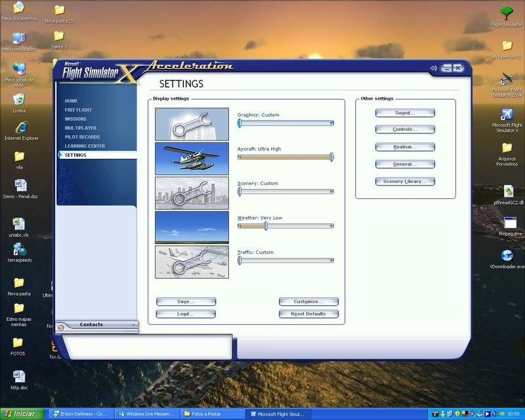
Task: Click the Aircraft floatplane preview thumbnail
Action: pos(192,159)
